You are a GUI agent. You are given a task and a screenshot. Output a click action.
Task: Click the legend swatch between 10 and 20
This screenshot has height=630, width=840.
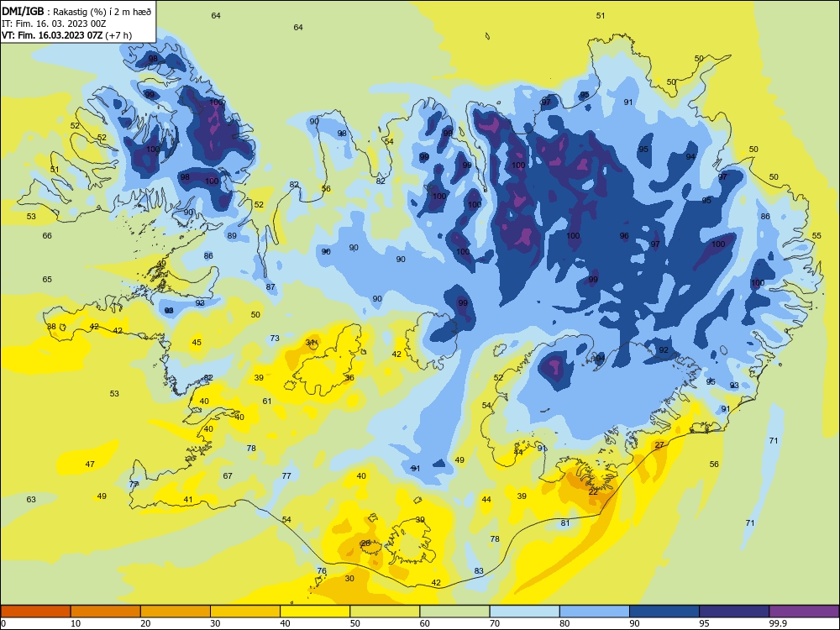[106, 612]
